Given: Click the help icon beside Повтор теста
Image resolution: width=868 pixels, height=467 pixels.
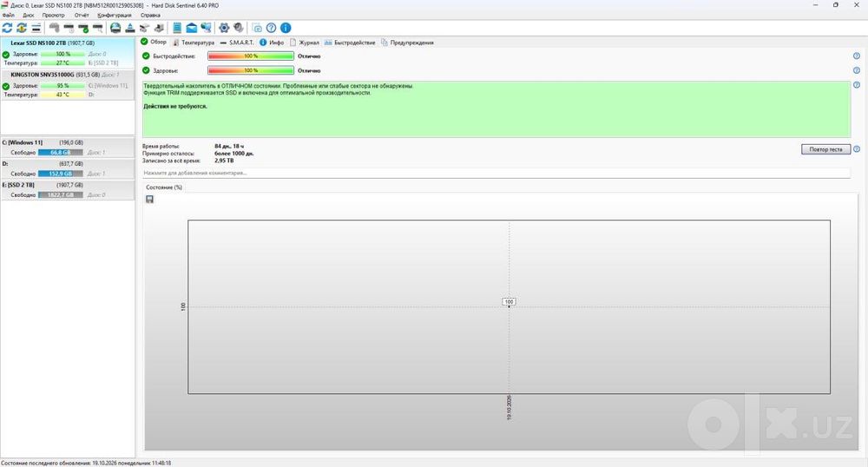Looking at the screenshot, I should pyautogui.click(x=857, y=149).
